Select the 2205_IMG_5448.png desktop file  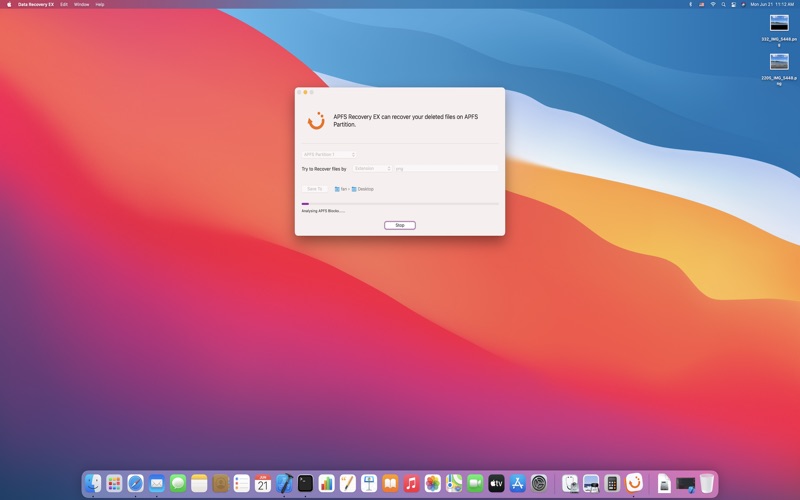coord(779,69)
